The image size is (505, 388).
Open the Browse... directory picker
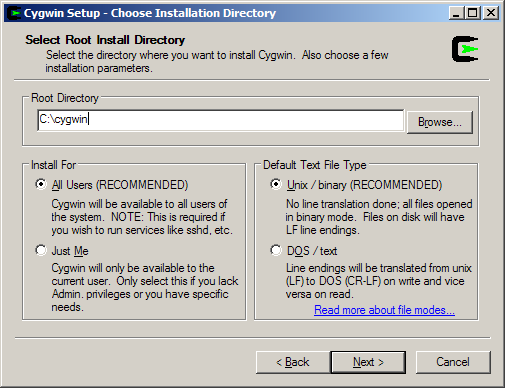pos(440,122)
